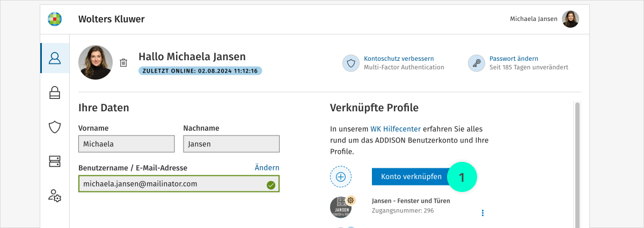The width and height of the screenshot is (644, 228).
Task: Open the WK Hilfecenter link
Action: pyautogui.click(x=396, y=129)
